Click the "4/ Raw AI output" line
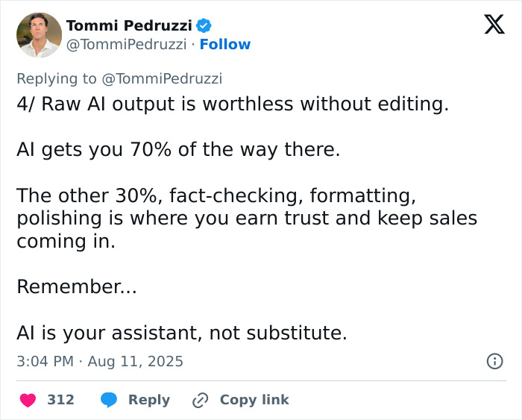 (233, 104)
